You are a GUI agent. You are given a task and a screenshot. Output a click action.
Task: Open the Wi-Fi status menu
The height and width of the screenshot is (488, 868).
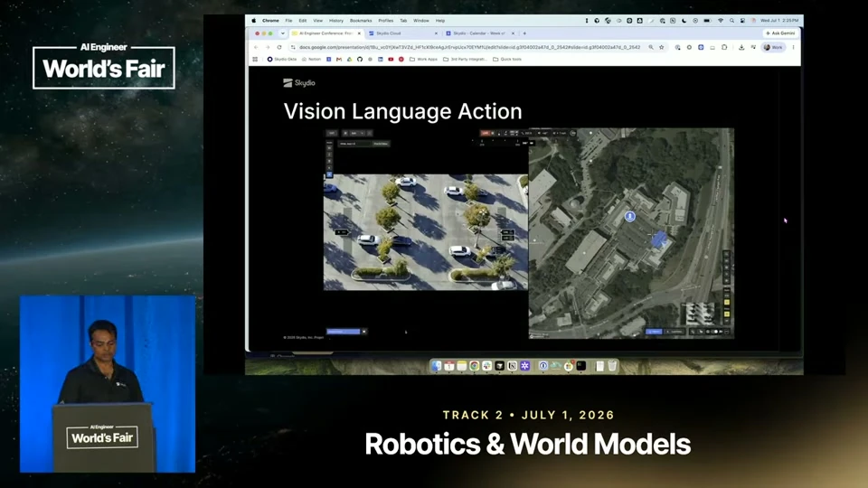tap(721, 21)
